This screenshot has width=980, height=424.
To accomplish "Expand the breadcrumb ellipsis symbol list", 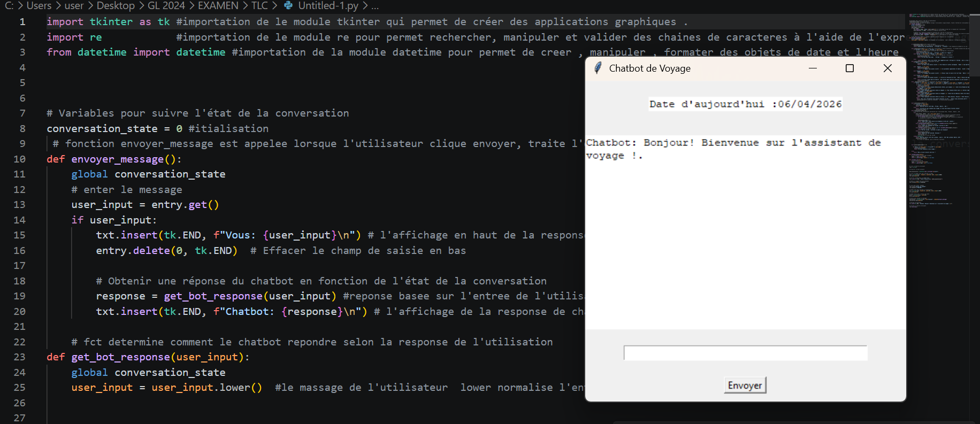I will [x=375, y=6].
